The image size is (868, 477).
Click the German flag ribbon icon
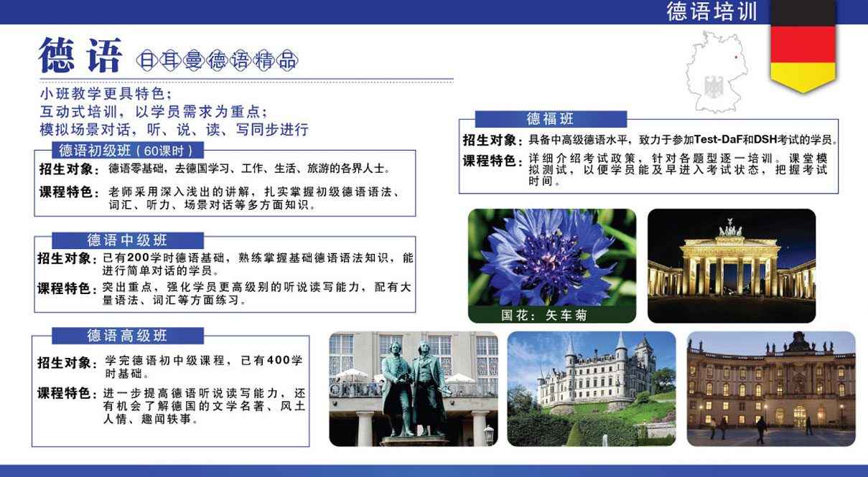[x=804, y=46]
